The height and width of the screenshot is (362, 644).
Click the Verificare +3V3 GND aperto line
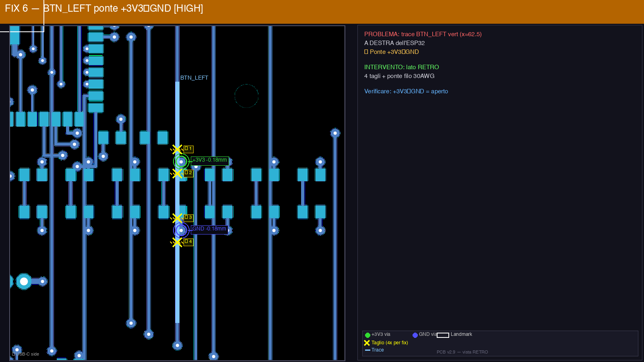point(406,91)
